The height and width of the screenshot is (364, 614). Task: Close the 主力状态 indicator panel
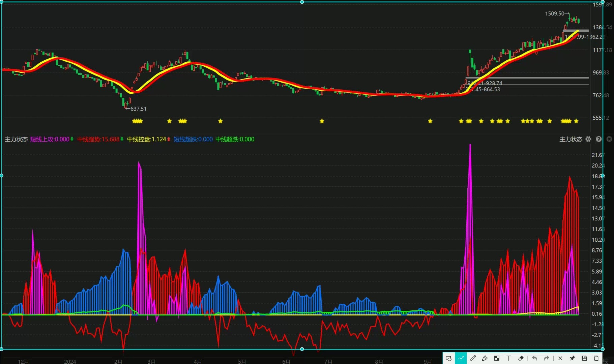click(x=609, y=139)
